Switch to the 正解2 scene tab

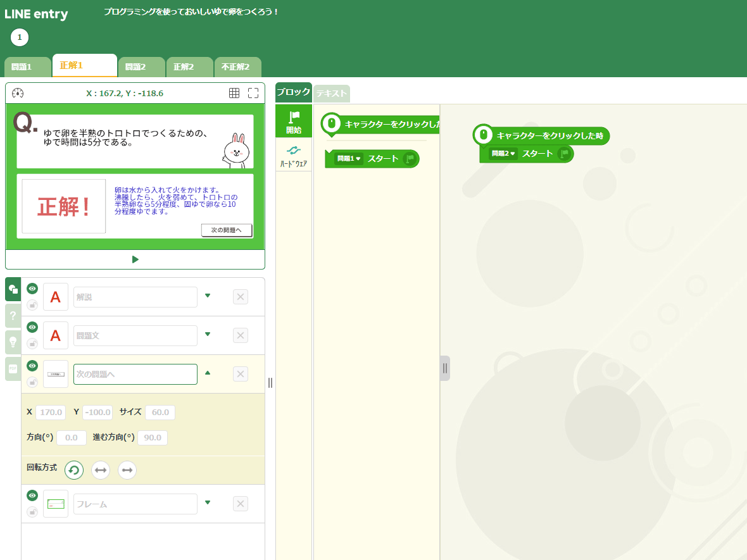point(190,67)
